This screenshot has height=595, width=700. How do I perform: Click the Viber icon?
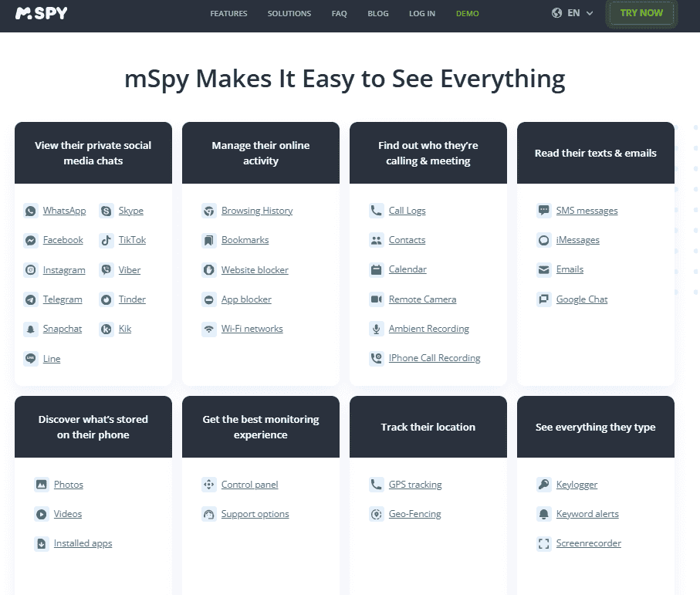click(107, 270)
